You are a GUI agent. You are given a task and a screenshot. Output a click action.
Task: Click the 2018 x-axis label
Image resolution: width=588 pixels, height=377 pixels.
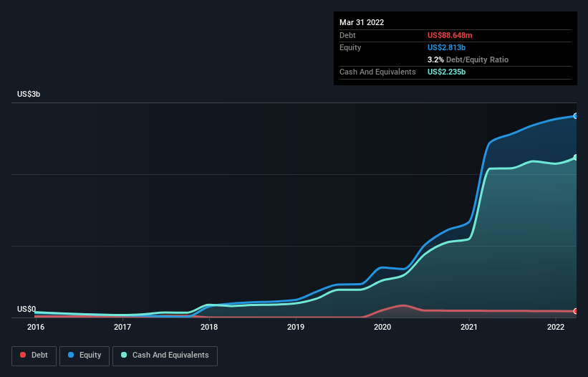209,327
